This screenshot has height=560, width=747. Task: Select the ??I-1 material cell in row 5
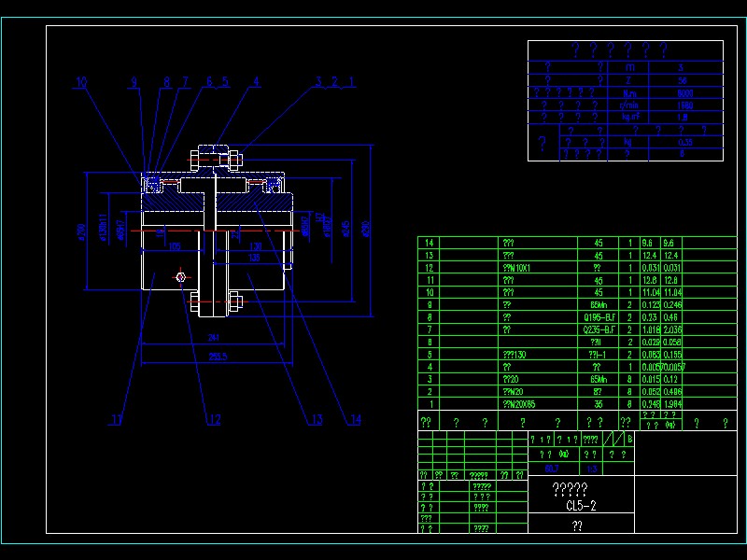click(x=598, y=355)
